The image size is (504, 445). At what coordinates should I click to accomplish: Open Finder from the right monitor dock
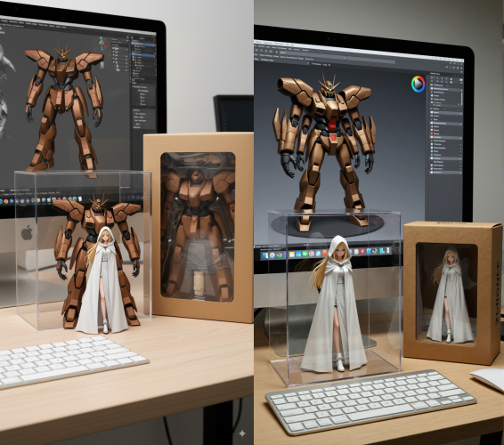pyautogui.click(x=265, y=255)
